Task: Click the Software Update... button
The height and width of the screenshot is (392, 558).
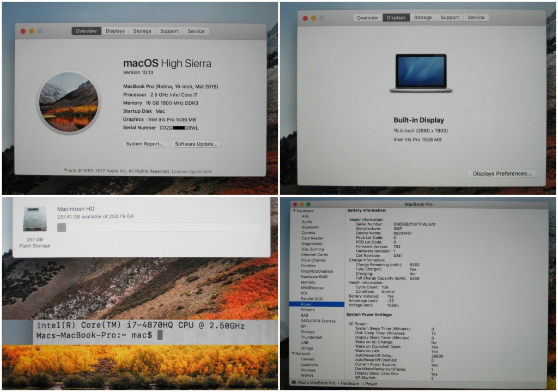Action: pyautogui.click(x=196, y=144)
